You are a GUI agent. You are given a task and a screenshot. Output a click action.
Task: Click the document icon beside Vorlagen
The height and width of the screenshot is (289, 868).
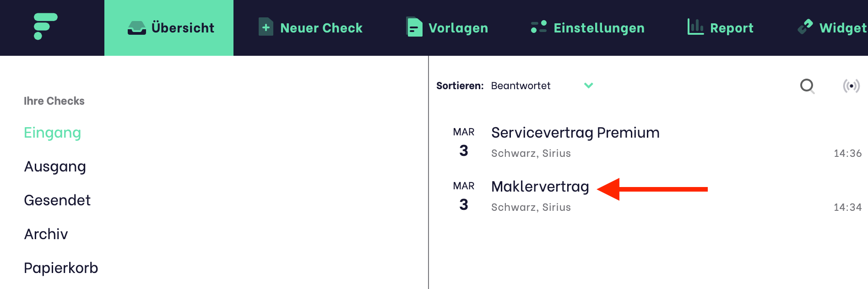coord(414,27)
